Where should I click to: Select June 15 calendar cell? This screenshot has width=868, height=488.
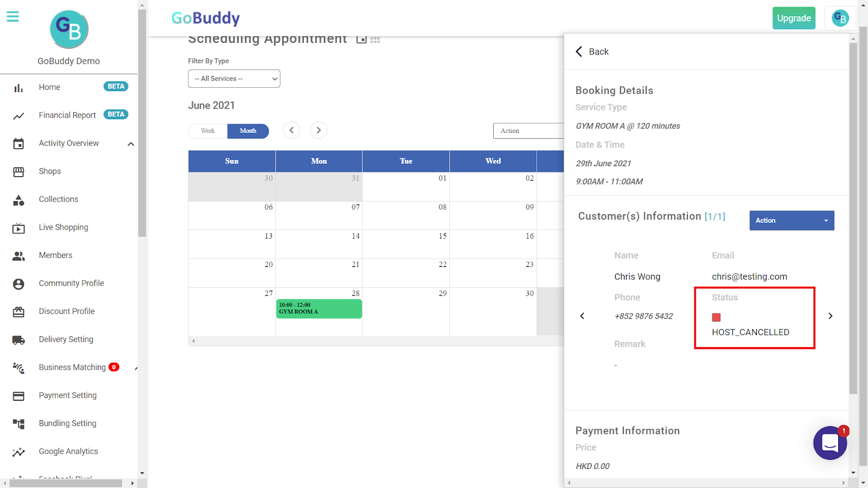406,244
